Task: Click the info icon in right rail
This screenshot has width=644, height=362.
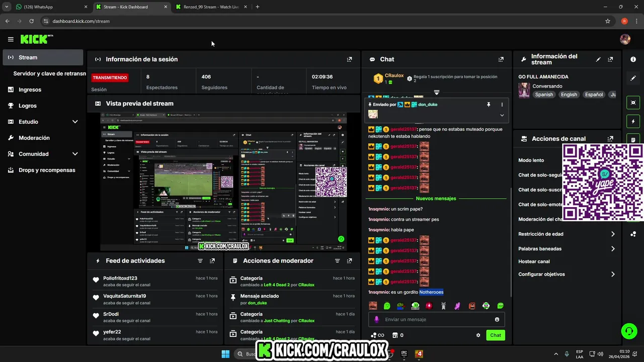Action: coord(633,59)
